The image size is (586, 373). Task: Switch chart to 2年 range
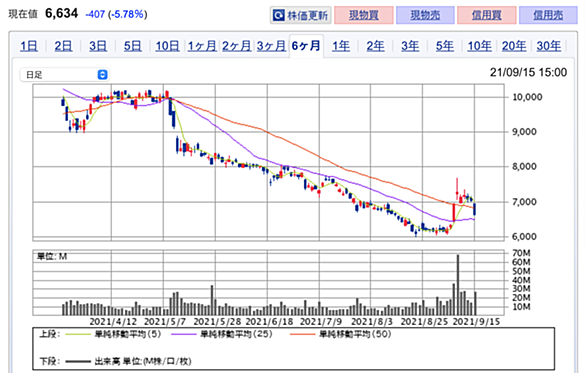click(375, 46)
